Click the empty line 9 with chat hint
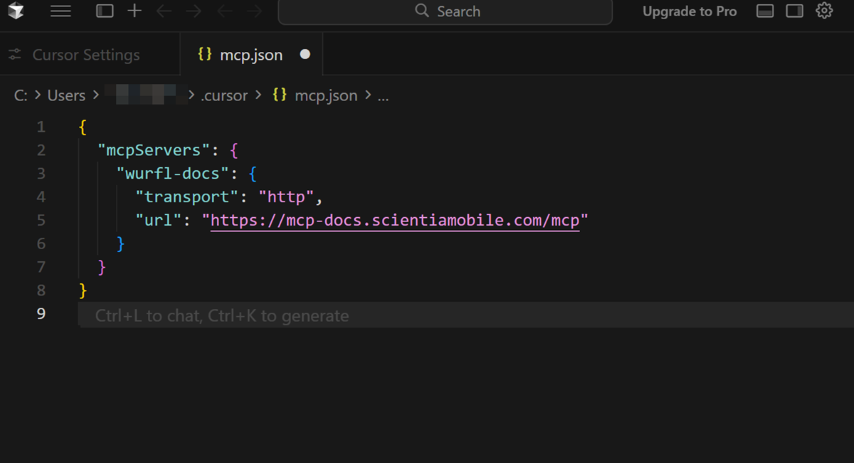 tap(466, 315)
